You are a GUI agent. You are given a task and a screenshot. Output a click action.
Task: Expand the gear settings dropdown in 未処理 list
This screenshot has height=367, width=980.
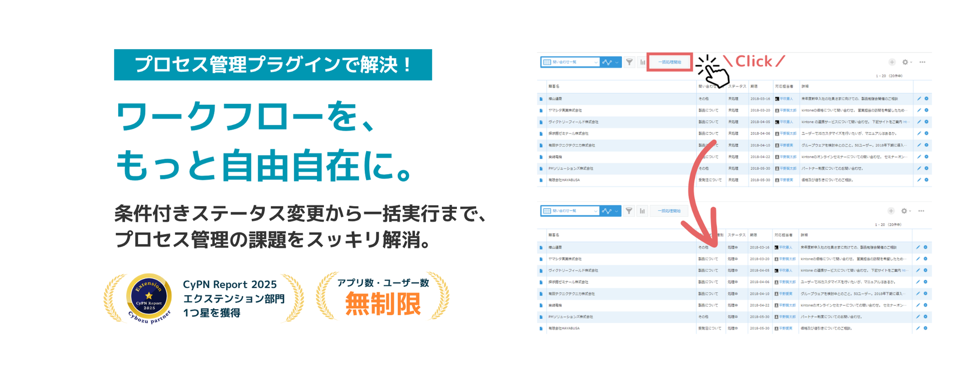(x=906, y=62)
